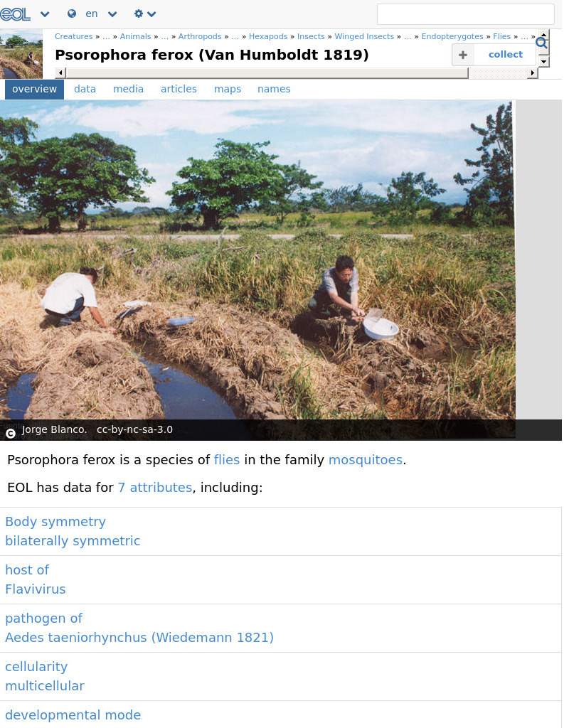The height and width of the screenshot is (728, 569).
Task: Switch to the maps tab
Action: 228,89
